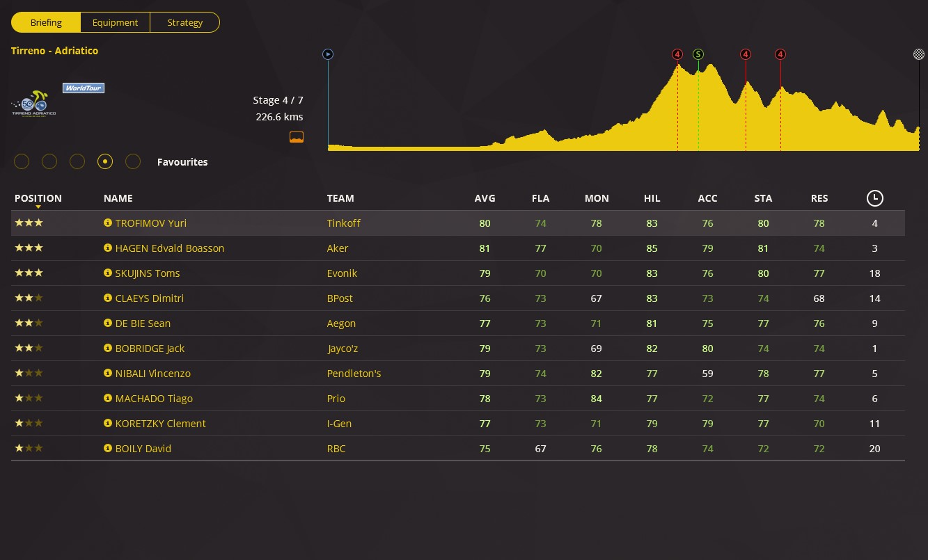
Task: Open info icon for KORETZKY Clement
Action: [x=108, y=424]
